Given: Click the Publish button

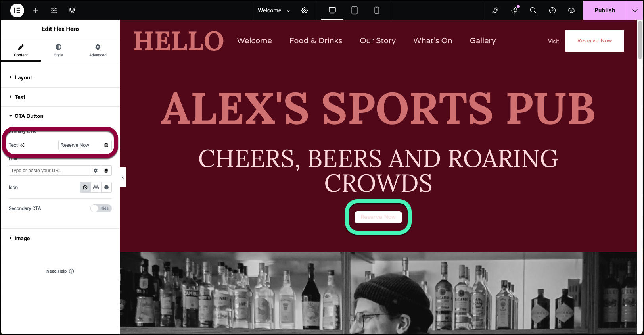Looking at the screenshot, I should coord(605,10).
